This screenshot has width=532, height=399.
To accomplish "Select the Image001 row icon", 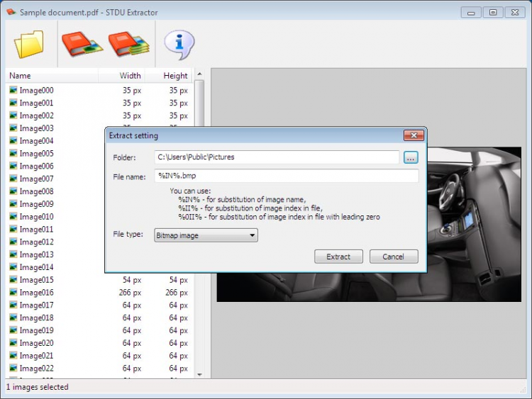I will point(13,103).
